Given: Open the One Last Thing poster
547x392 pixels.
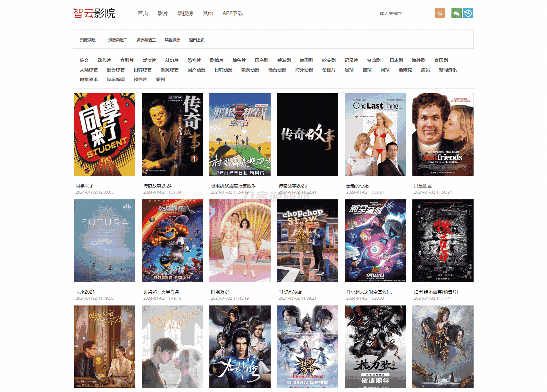Looking at the screenshot, I should (x=375, y=135).
